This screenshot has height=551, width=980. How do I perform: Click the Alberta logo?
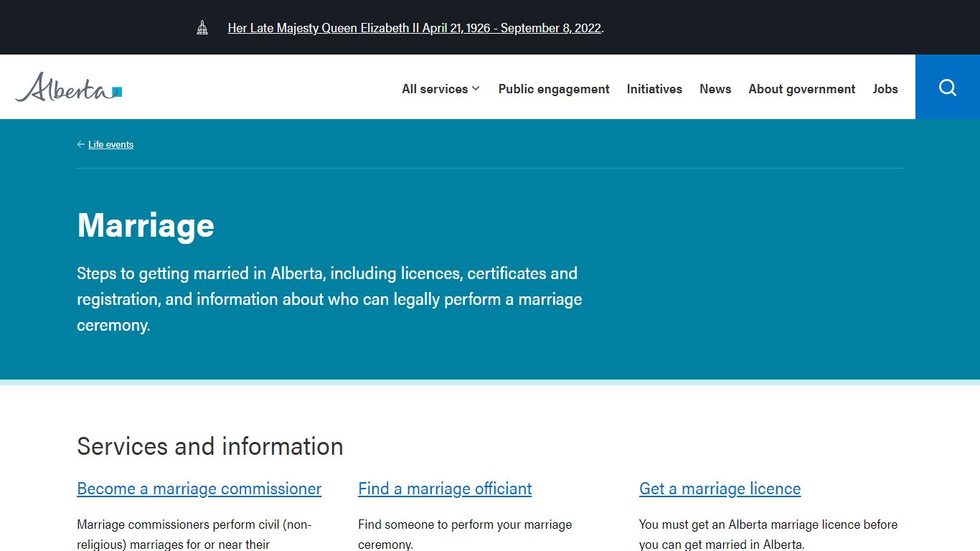coord(69,87)
